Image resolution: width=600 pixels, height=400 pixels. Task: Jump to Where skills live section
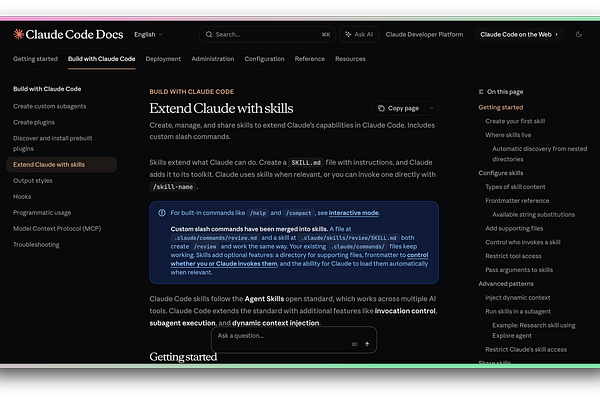(508, 135)
